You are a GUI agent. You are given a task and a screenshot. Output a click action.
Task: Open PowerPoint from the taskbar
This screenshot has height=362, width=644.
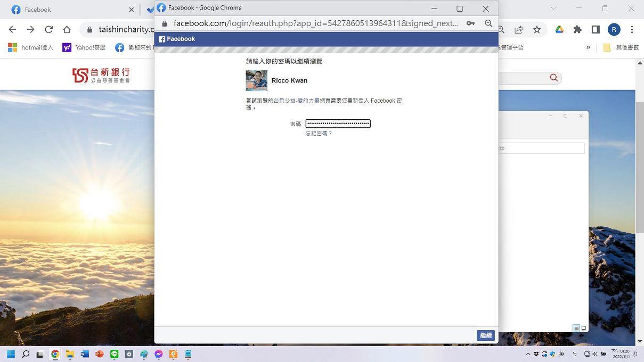(99, 354)
